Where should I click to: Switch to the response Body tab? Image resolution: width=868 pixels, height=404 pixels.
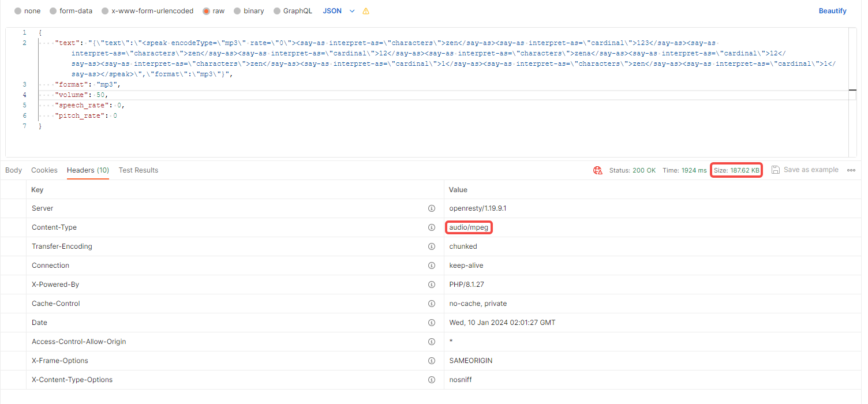coord(13,170)
